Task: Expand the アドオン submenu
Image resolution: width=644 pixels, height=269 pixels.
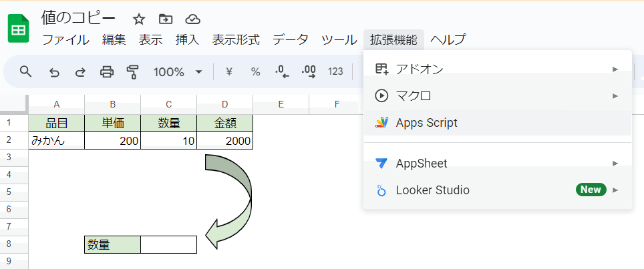Action: [x=497, y=69]
